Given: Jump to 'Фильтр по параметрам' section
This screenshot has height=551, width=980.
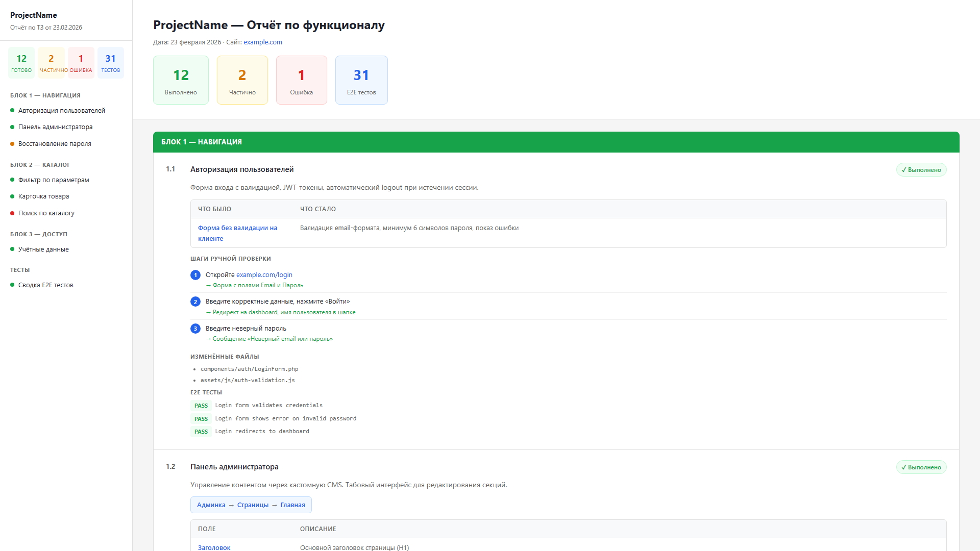Looking at the screenshot, I should point(54,180).
